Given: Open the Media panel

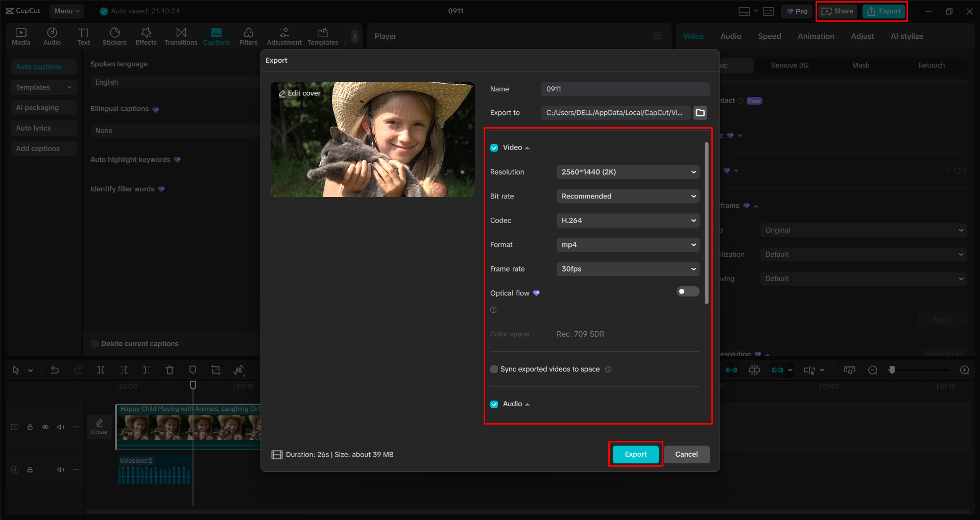Looking at the screenshot, I should click(21, 36).
